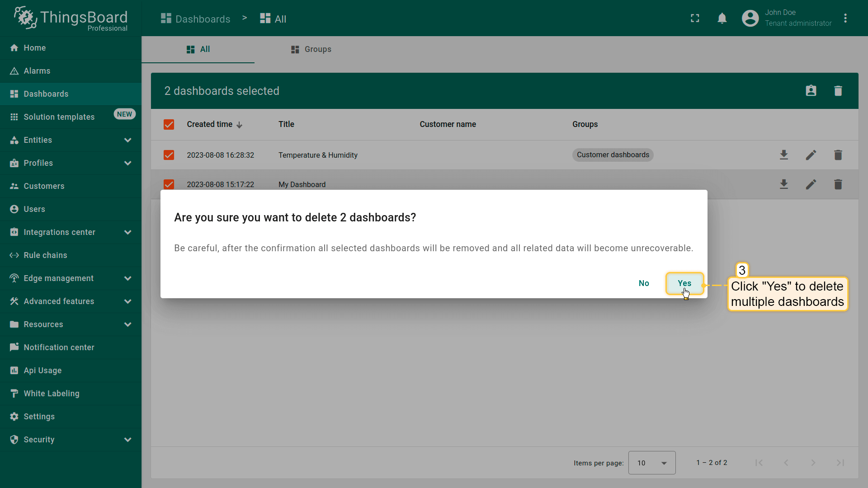
Task: Sort by the Created time column header
Action: click(x=210, y=124)
